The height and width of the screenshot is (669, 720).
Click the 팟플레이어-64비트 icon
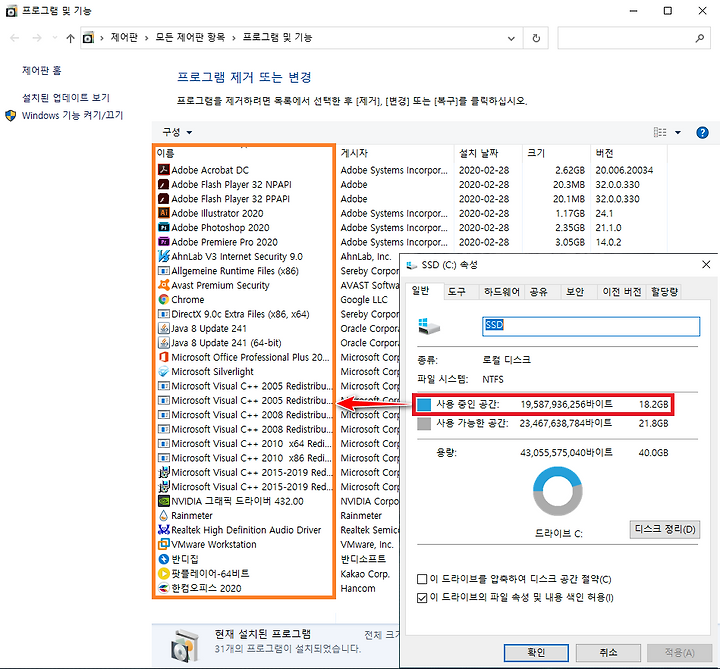click(x=163, y=573)
